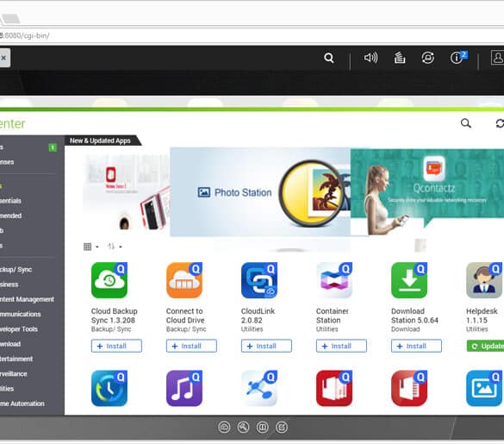Screen dimensions: 504x444
Task: Open the blue Photo Station app icon
Action: pyautogui.click(x=484, y=388)
